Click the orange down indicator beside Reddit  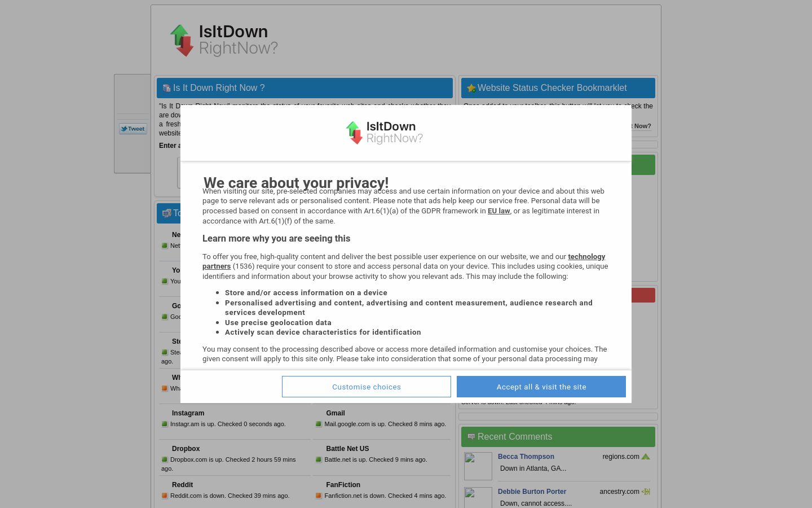[x=165, y=496]
